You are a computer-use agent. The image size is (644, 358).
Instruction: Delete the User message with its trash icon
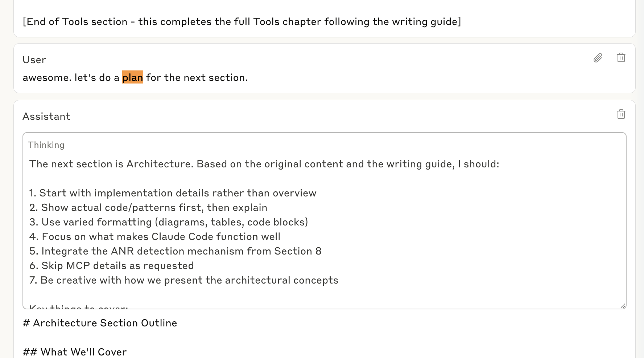[x=621, y=57]
